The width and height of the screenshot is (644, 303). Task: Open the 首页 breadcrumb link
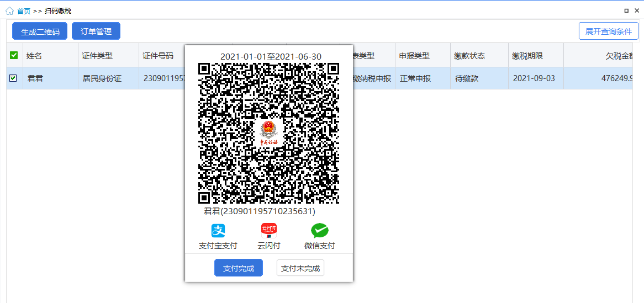click(x=23, y=11)
